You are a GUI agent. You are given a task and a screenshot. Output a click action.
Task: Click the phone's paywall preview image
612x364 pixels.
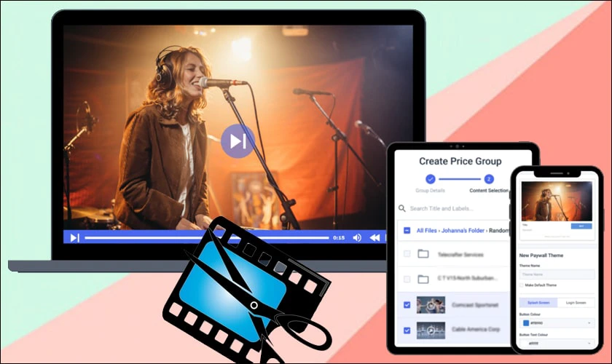click(557, 201)
